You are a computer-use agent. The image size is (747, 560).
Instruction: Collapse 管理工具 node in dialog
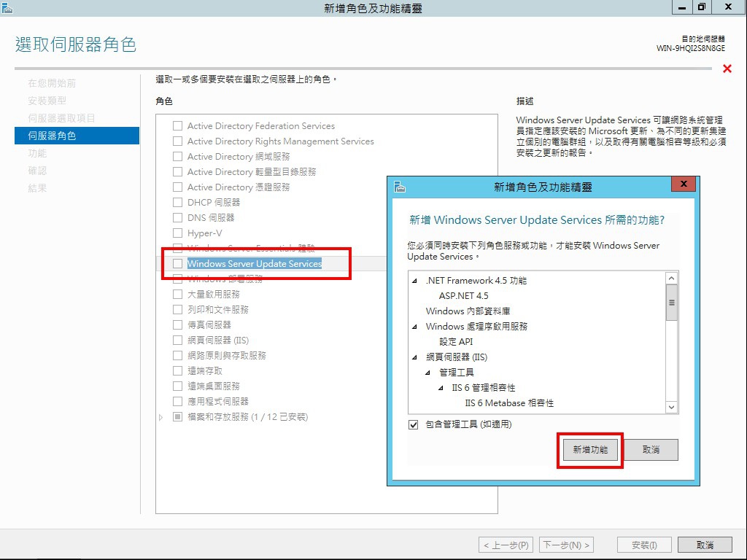click(427, 373)
